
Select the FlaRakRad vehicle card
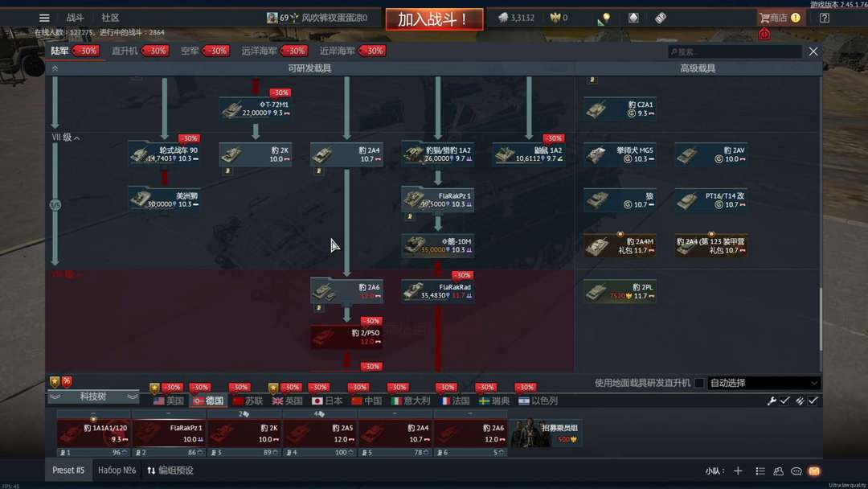[x=437, y=291]
